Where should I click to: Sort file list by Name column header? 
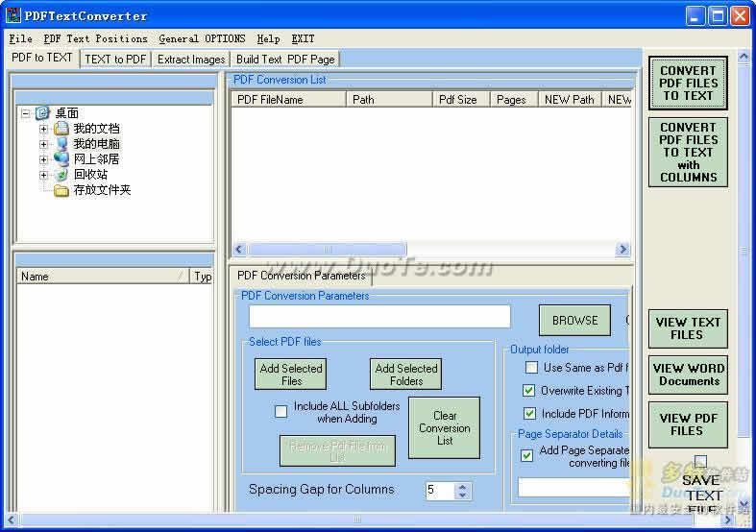tap(102, 277)
